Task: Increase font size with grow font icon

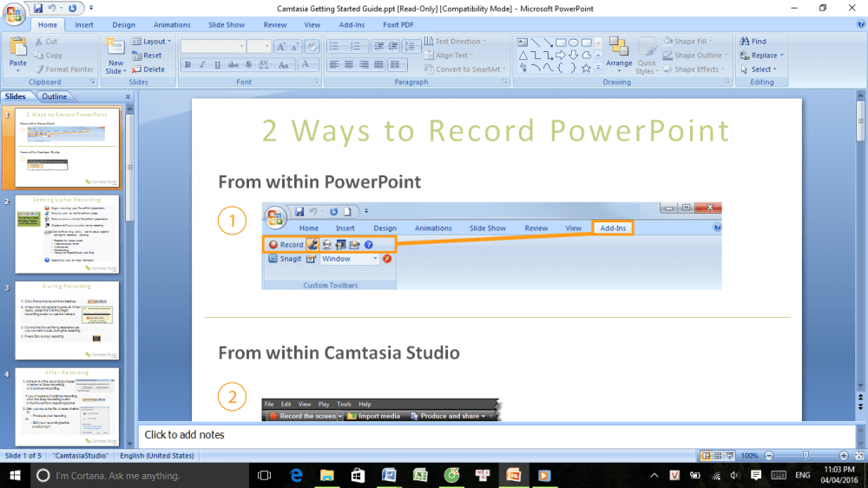Action: point(280,47)
